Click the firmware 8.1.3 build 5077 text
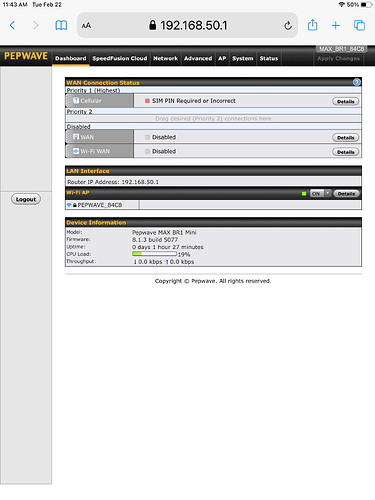The image size is (375, 500). point(155,240)
